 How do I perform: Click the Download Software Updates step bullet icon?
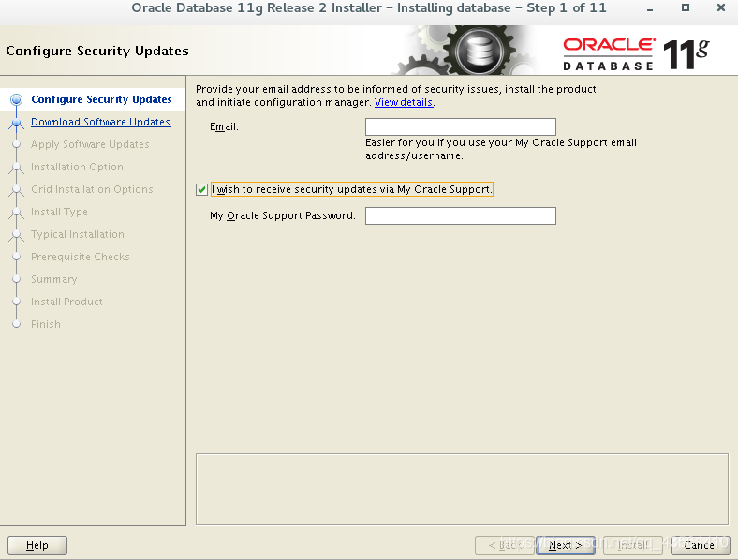(x=17, y=123)
